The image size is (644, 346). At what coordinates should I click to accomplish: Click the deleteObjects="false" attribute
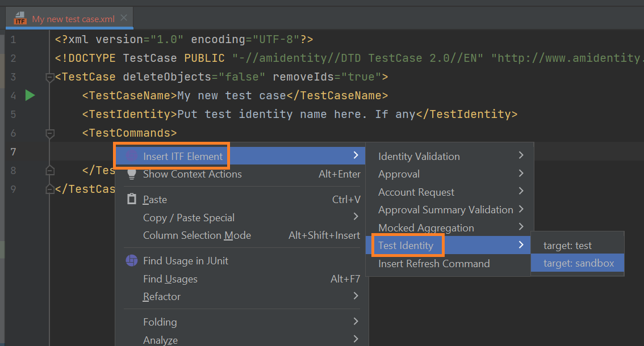[194, 77]
